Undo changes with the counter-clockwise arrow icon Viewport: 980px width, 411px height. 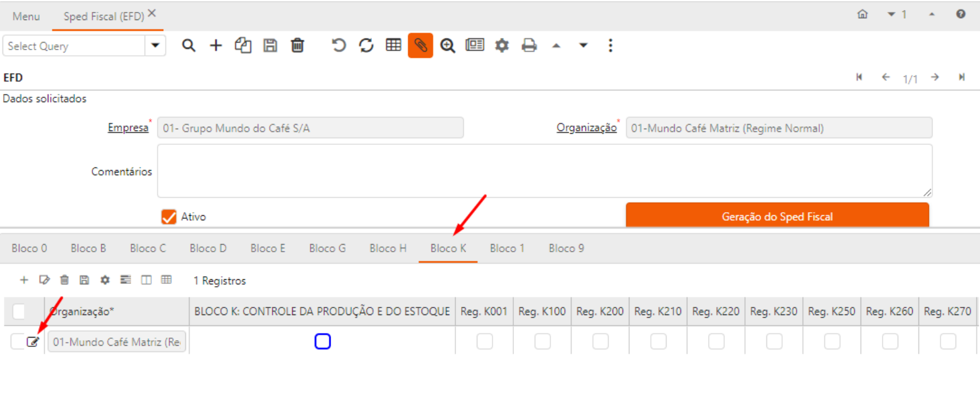click(x=339, y=46)
